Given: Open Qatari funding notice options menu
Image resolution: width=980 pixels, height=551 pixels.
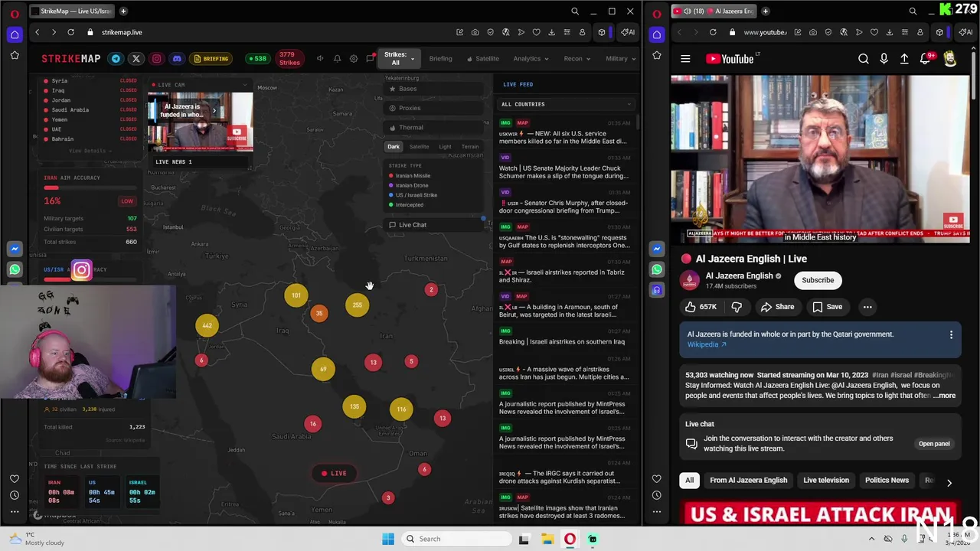Looking at the screenshot, I should [951, 334].
